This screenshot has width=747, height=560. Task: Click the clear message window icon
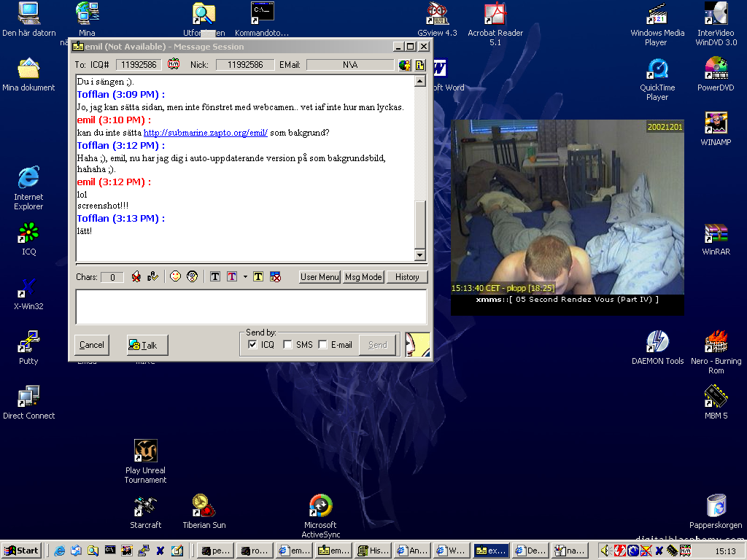275,276
